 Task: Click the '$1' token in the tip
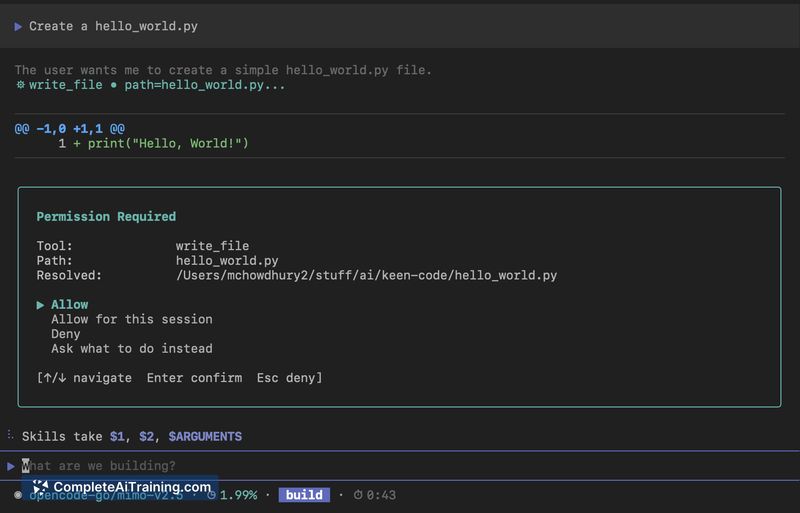click(x=117, y=437)
